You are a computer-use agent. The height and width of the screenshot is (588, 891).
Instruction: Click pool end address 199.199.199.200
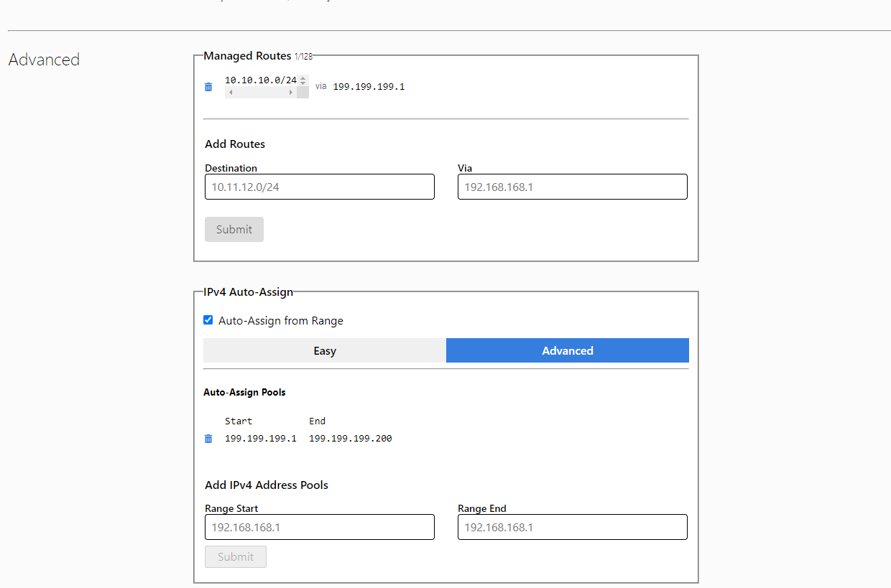coord(351,439)
